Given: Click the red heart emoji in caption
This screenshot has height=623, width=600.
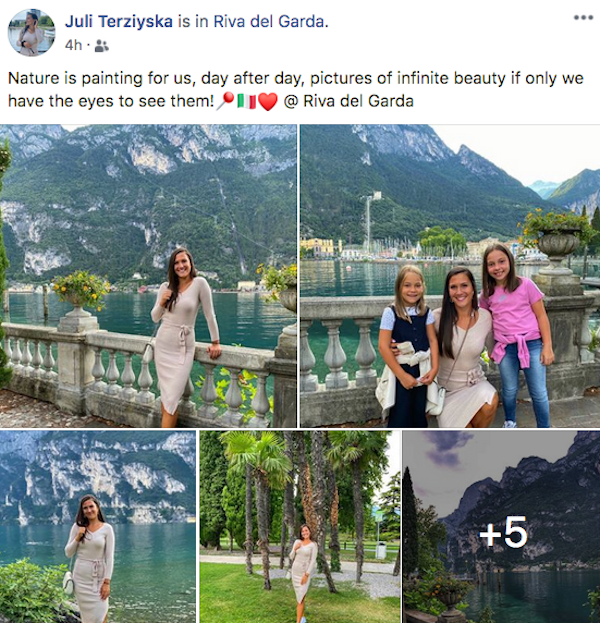Looking at the screenshot, I should pyautogui.click(x=268, y=102).
